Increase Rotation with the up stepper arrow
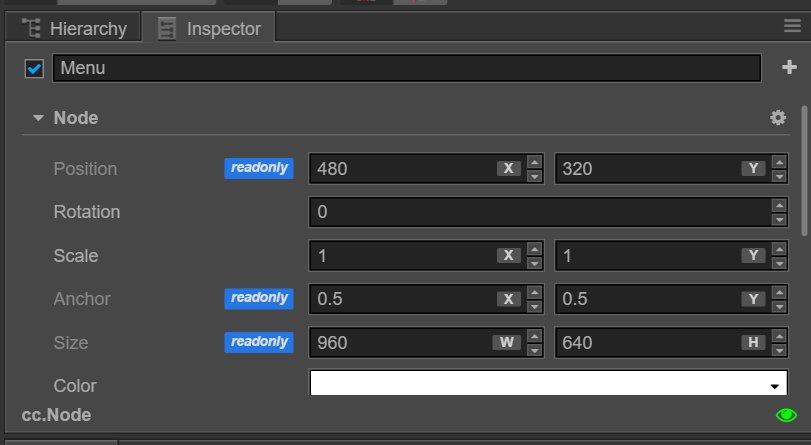This screenshot has height=445, width=811. 779,206
